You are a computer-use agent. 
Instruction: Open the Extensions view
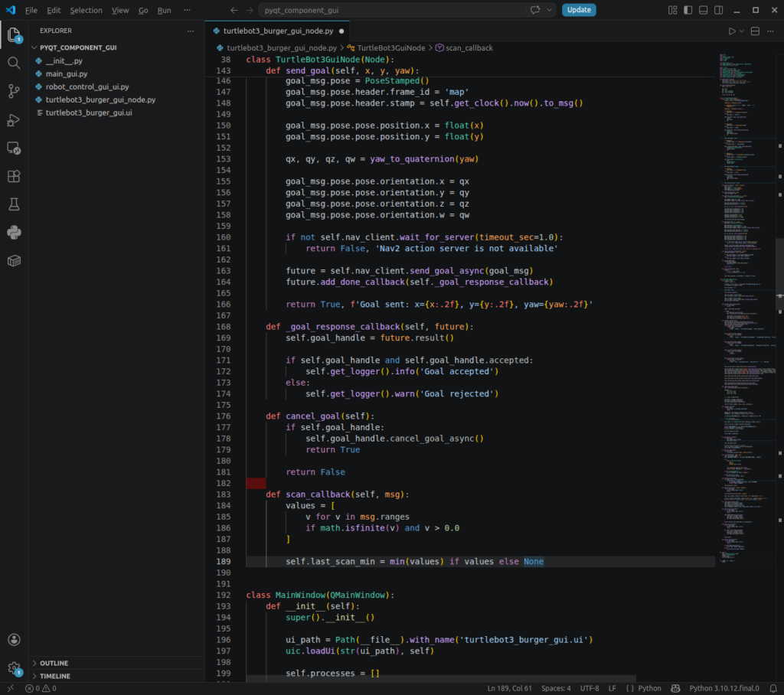[x=14, y=176]
